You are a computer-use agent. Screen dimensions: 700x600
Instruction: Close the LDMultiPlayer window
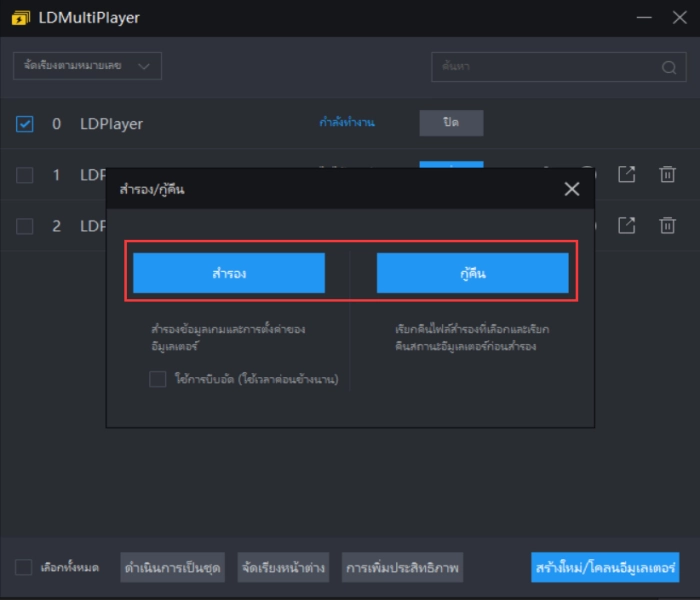click(x=679, y=17)
